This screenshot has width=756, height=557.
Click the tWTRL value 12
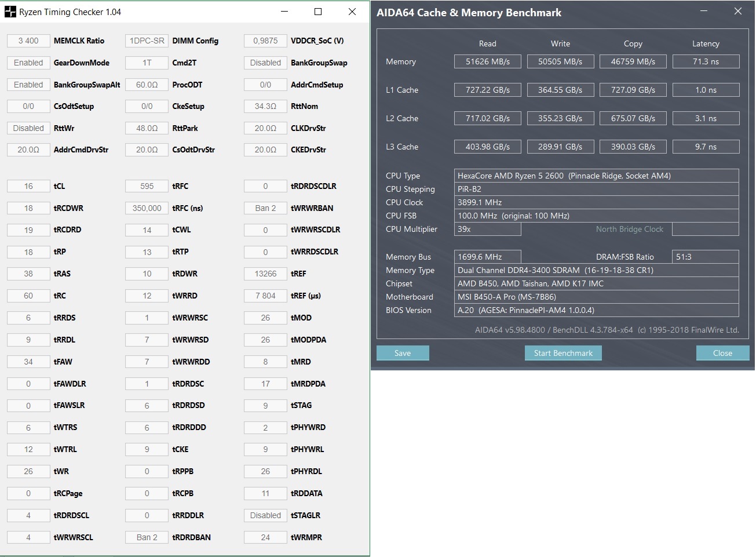click(28, 449)
